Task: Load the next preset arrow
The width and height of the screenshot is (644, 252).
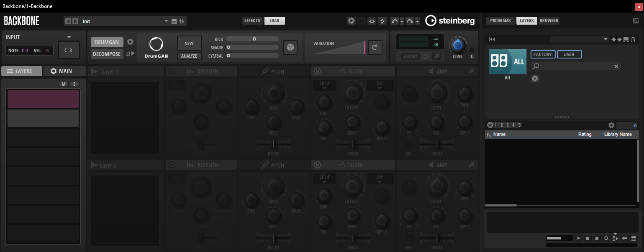Action: click(75, 21)
